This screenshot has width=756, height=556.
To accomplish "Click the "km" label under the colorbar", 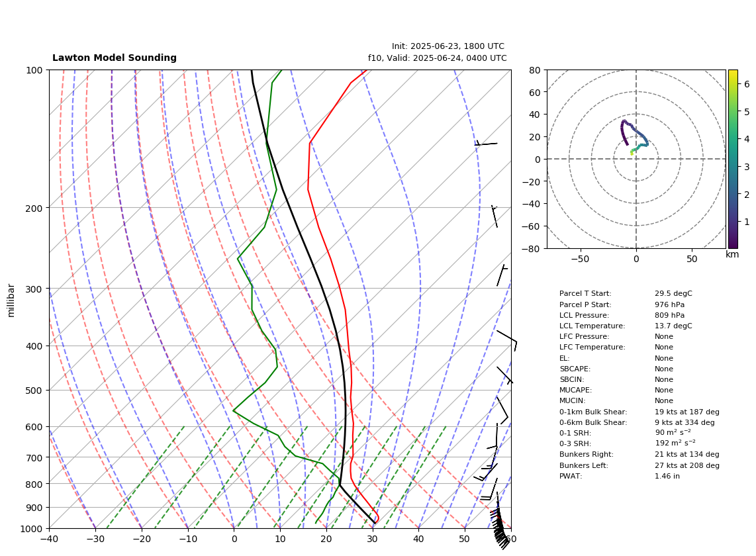I will point(732,254).
